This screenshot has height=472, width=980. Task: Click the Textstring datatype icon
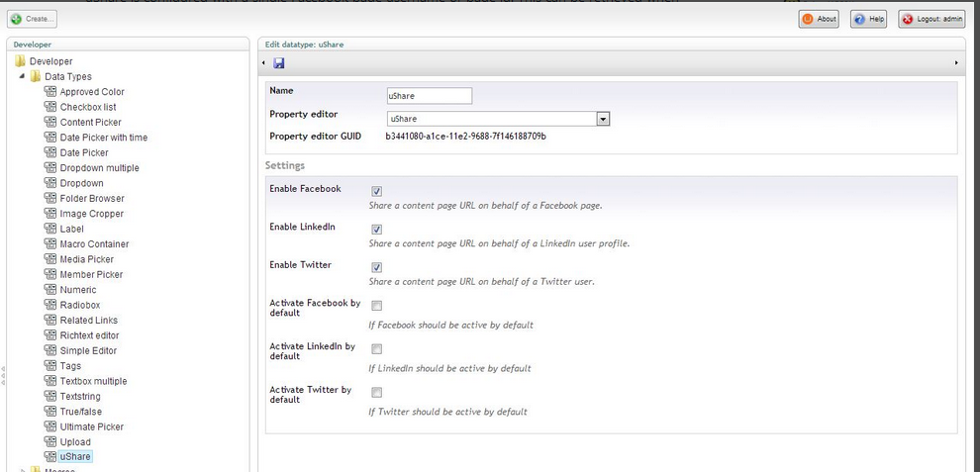coord(50,396)
